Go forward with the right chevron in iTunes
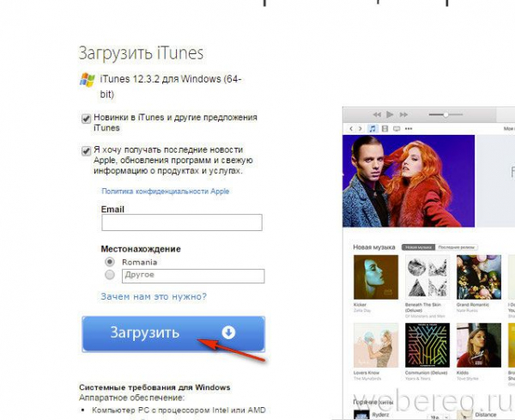Screen dimensions: 515x420 point(360,129)
